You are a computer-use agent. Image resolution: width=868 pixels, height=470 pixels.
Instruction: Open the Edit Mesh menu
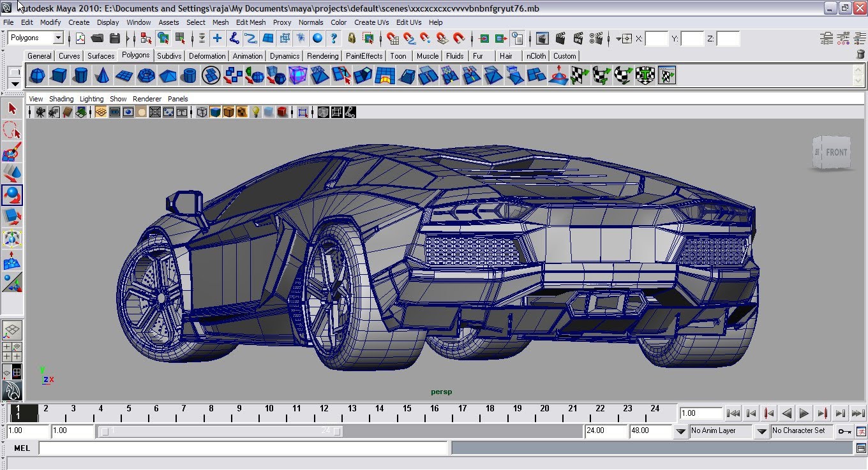point(250,22)
